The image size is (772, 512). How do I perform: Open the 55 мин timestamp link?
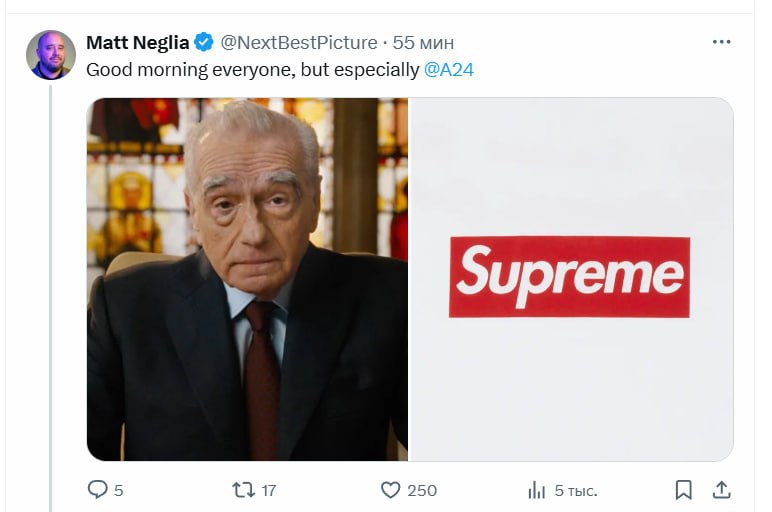pyautogui.click(x=423, y=43)
